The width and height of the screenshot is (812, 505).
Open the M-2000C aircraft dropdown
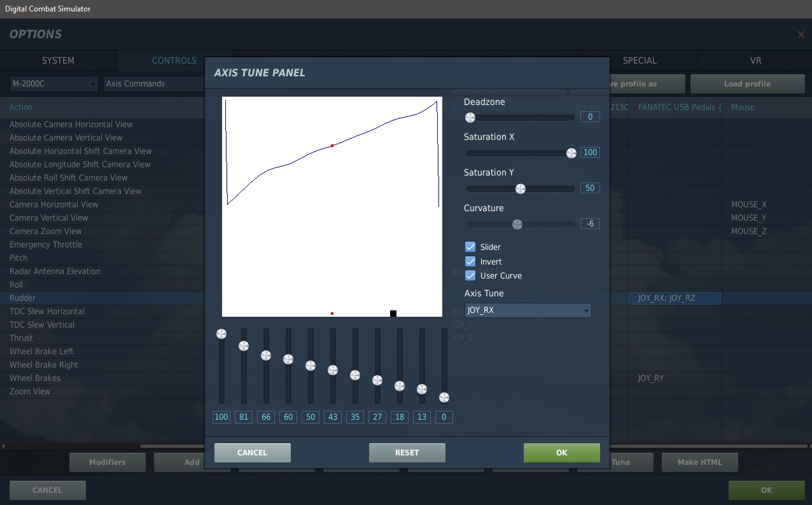coord(54,84)
